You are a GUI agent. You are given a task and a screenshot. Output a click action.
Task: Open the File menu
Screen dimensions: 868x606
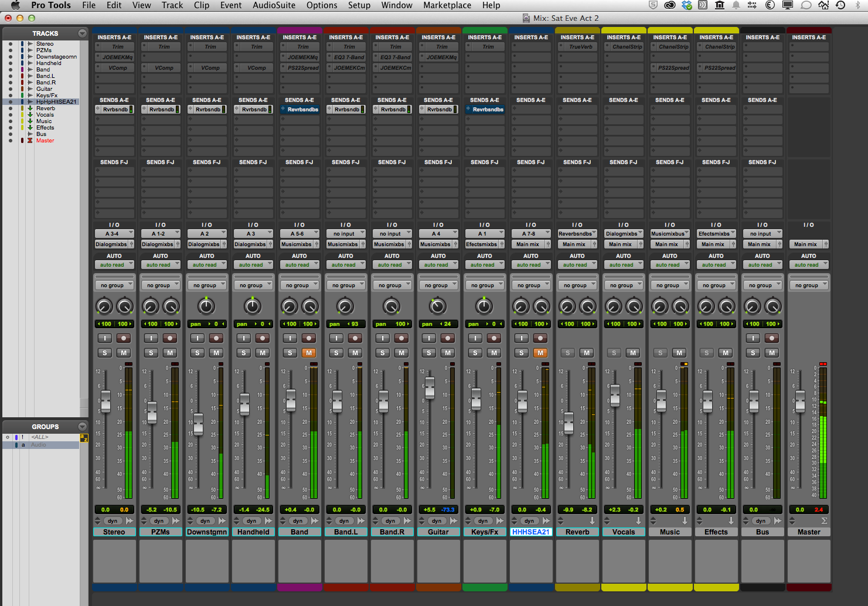88,5
